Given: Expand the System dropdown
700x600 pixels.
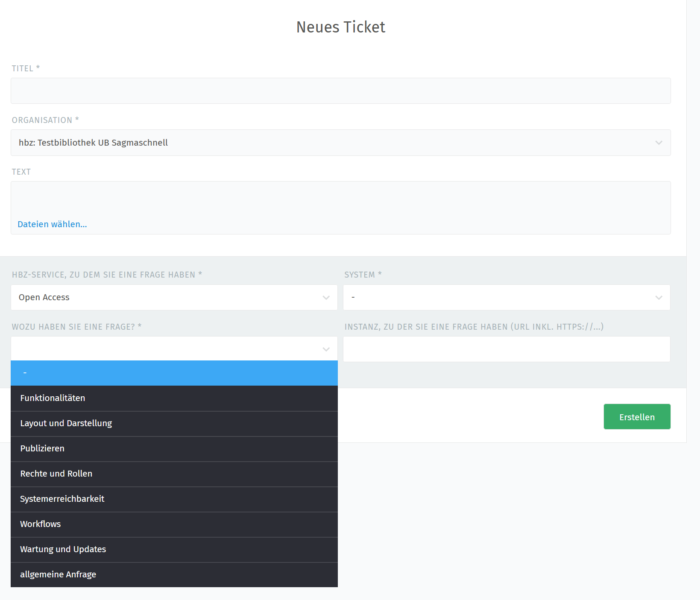Looking at the screenshot, I should click(x=500, y=297).
